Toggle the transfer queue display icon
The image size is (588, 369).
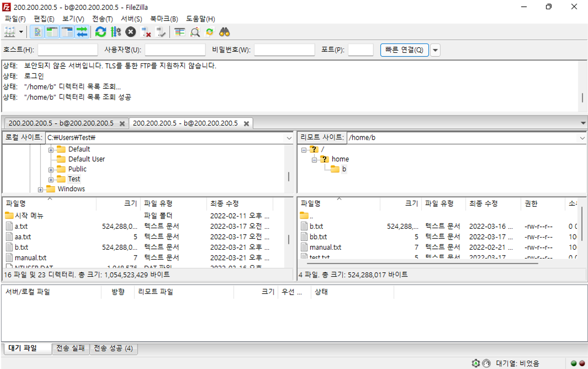pyautogui.click(x=82, y=32)
